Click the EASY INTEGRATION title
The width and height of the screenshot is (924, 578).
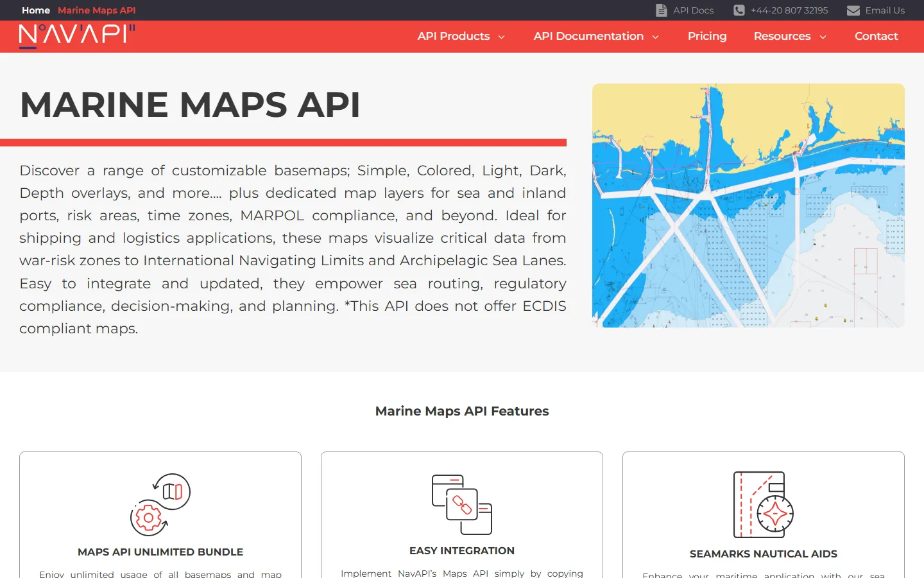462,550
